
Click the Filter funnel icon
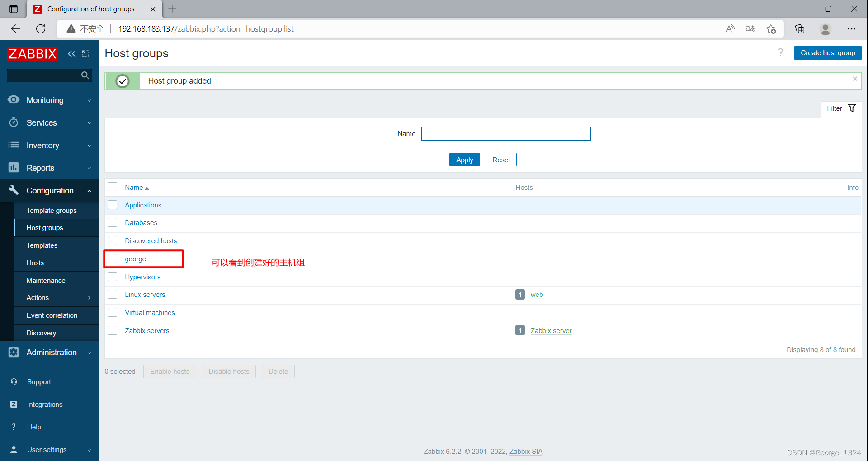click(852, 108)
